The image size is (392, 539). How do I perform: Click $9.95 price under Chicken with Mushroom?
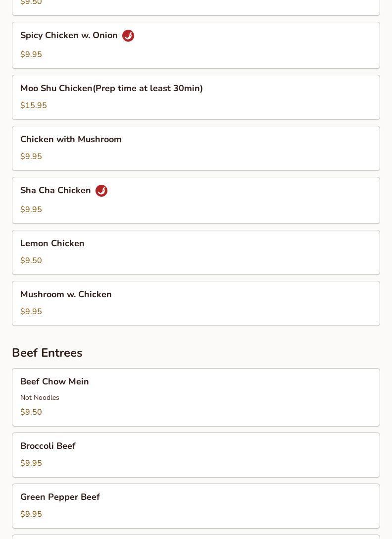click(x=31, y=157)
